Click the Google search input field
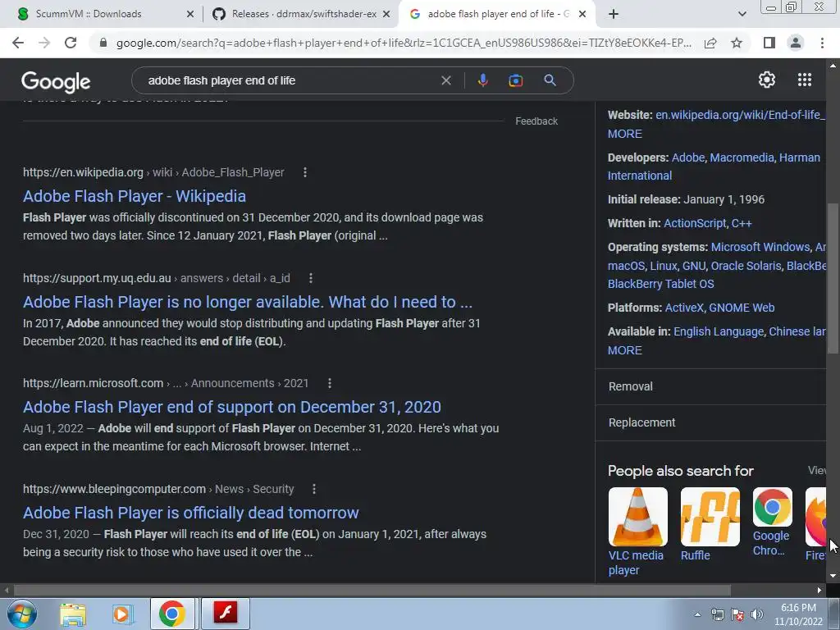The image size is (840, 630). 290,80
